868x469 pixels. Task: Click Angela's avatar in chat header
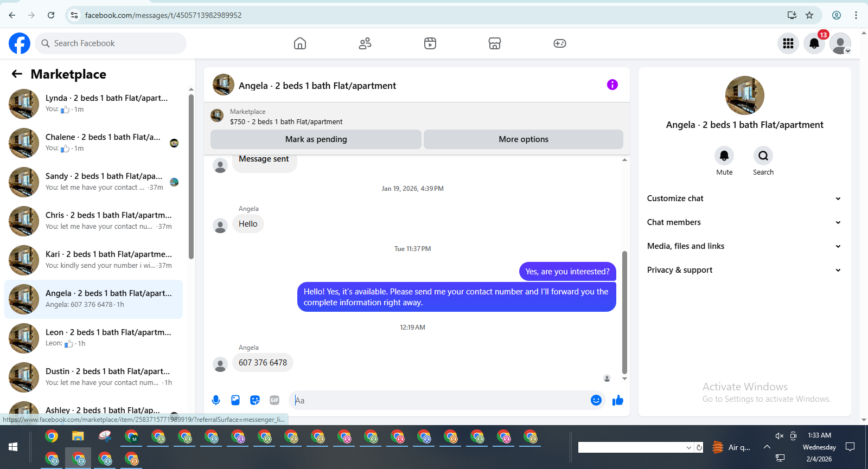click(224, 85)
